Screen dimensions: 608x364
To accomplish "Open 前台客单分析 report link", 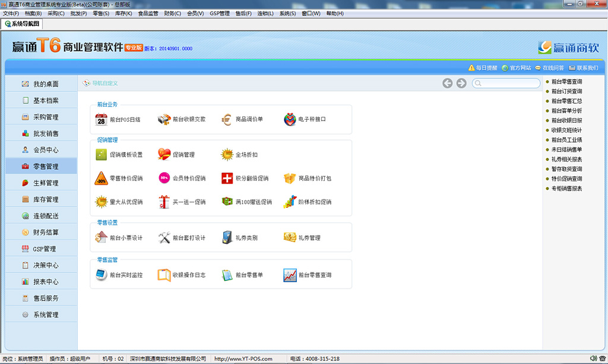I will point(566,110).
